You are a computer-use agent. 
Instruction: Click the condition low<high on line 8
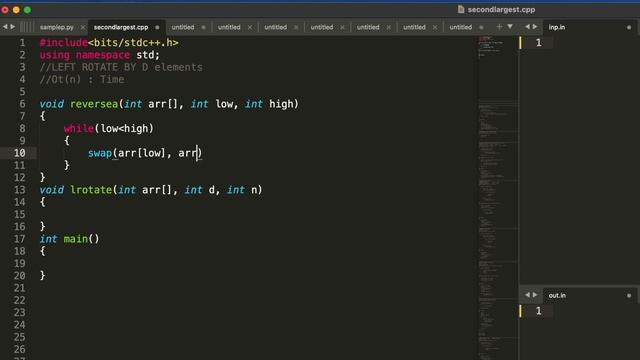point(124,129)
